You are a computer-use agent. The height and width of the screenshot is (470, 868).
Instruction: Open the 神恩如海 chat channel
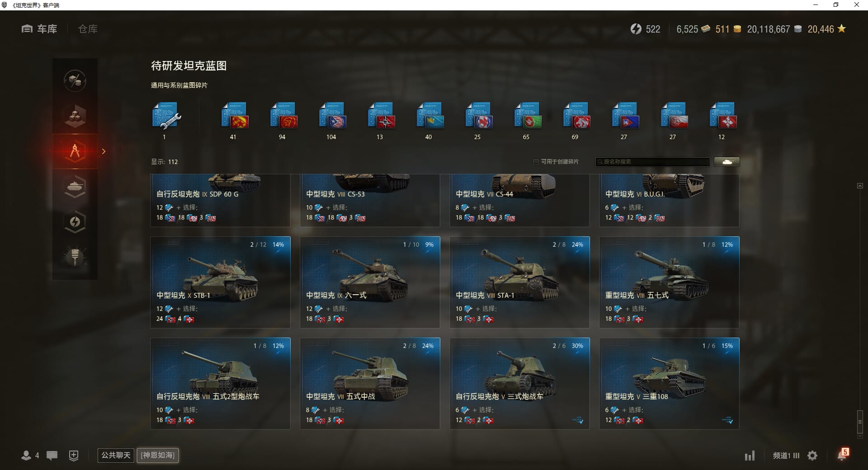tap(158, 455)
